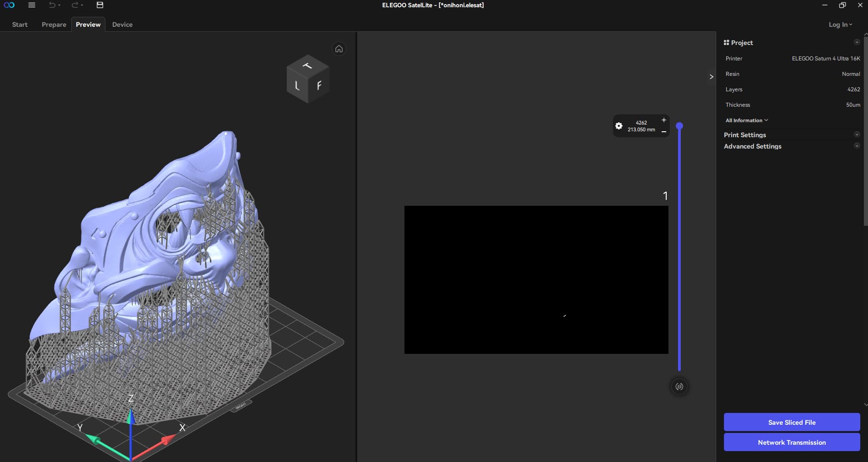868x462 pixels.
Task: Click the Save Sliced File button
Action: pos(792,422)
